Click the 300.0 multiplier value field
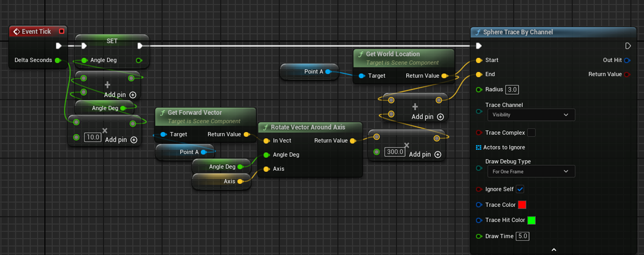 coord(395,152)
